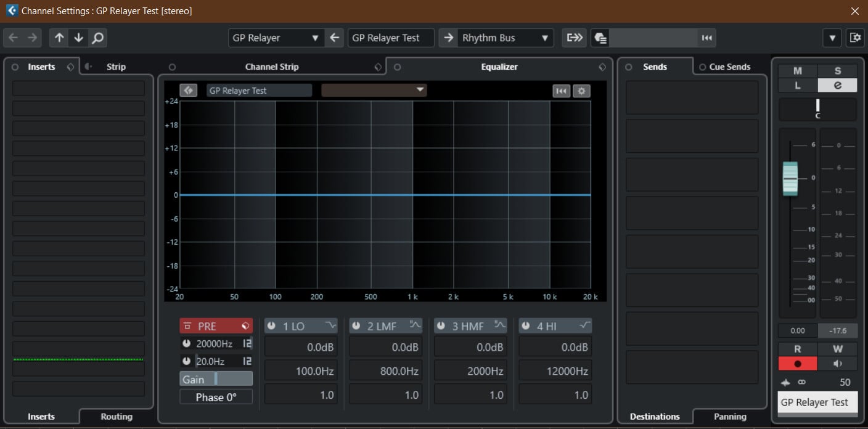Solo the channel with S button
Image resolution: width=868 pixels, height=429 pixels.
coord(837,71)
